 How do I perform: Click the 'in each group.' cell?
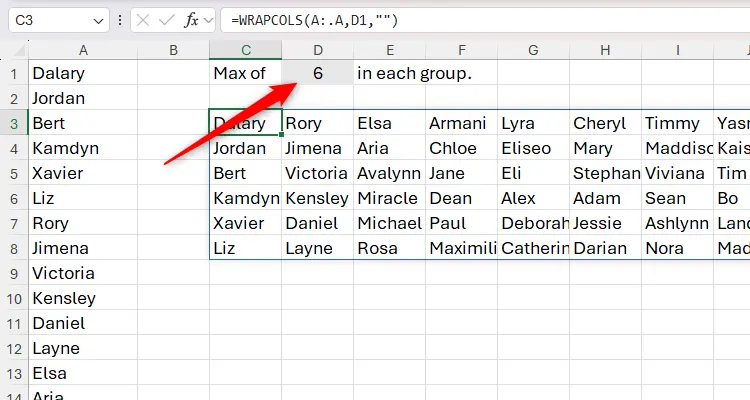[x=415, y=73]
